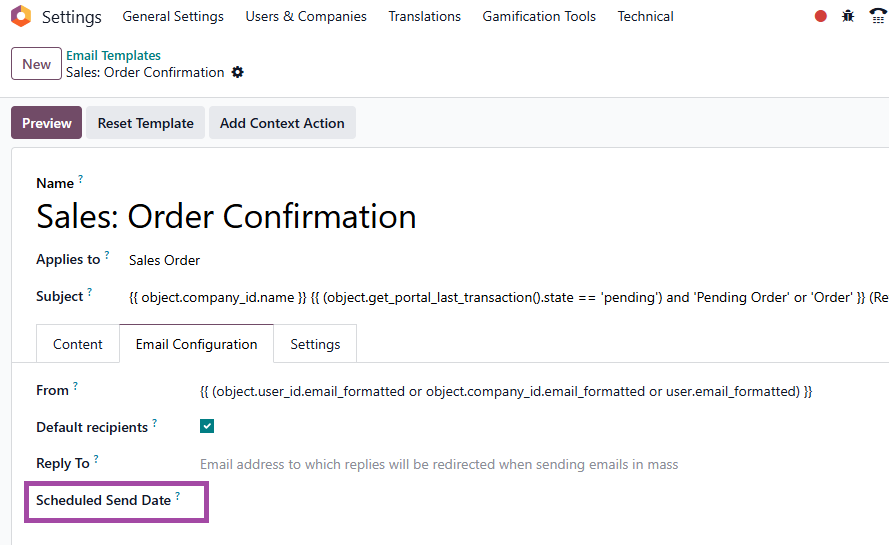
Task: Click the Odoo app logo icon
Action: (x=21, y=16)
